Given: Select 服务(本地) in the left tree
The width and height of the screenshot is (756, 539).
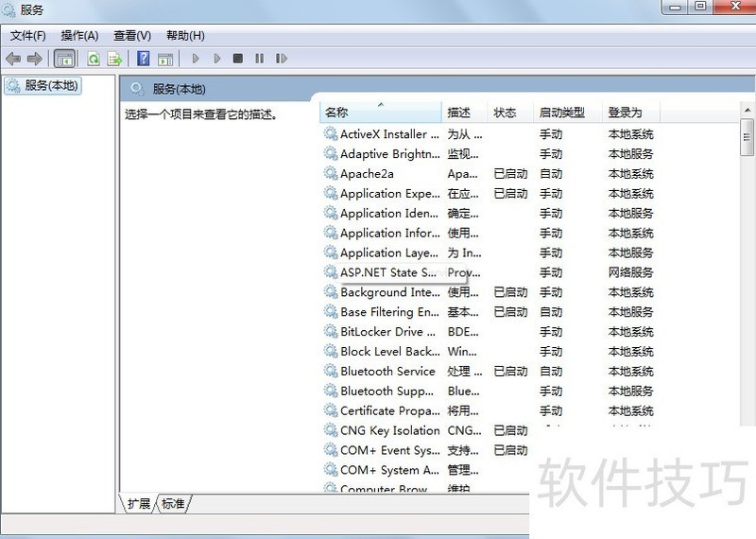Looking at the screenshot, I should click(43, 86).
